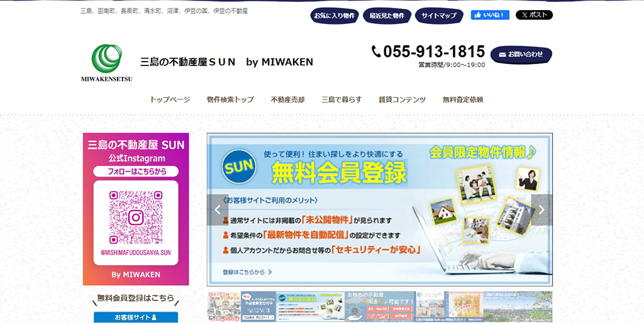Image resolution: width=644 pixels, height=323 pixels.
Task: Click the お問い合わせ contact button
Action: (521, 55)
